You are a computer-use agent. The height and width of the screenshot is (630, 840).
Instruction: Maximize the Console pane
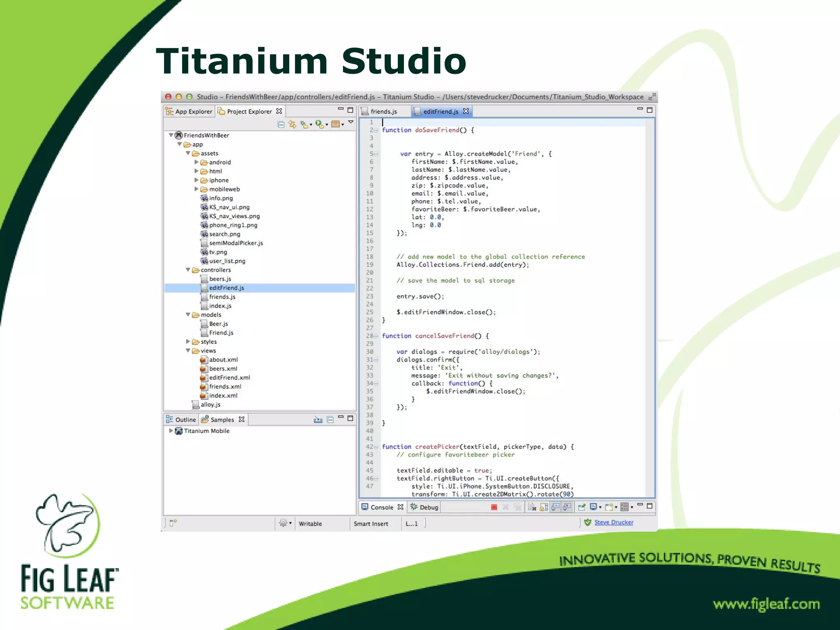pyautogui.click(x=649, y=506)
